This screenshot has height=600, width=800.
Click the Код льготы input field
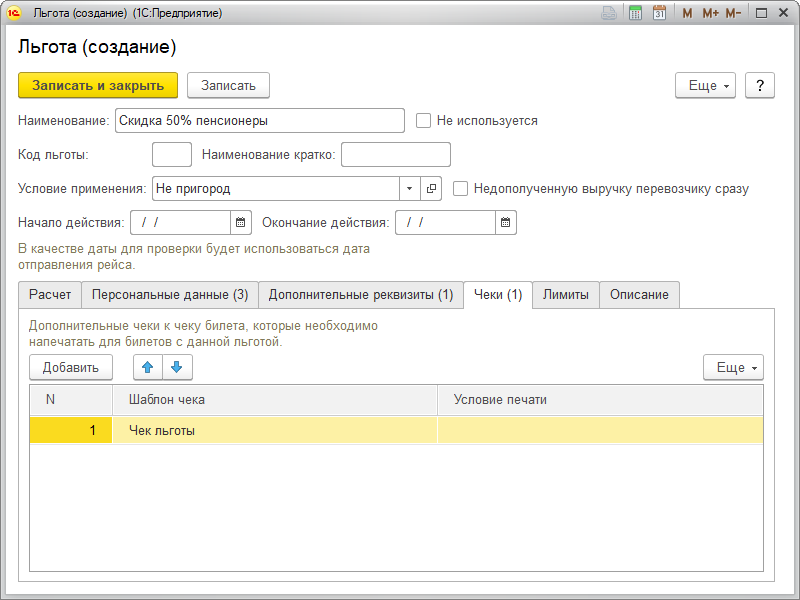(171, 155)
